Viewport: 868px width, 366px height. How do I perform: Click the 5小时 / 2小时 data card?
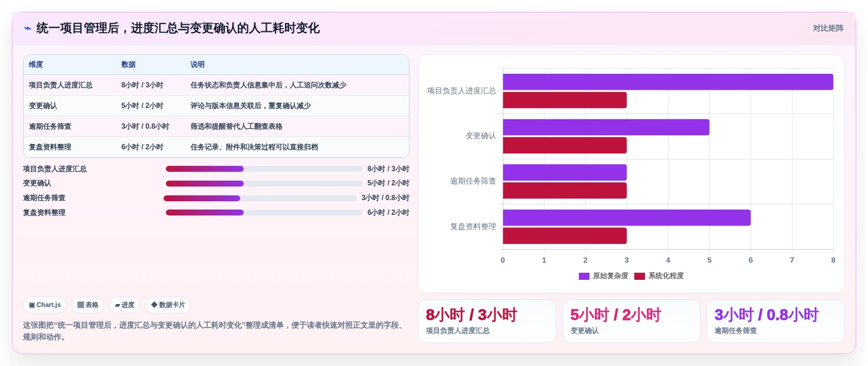[631, 321]
